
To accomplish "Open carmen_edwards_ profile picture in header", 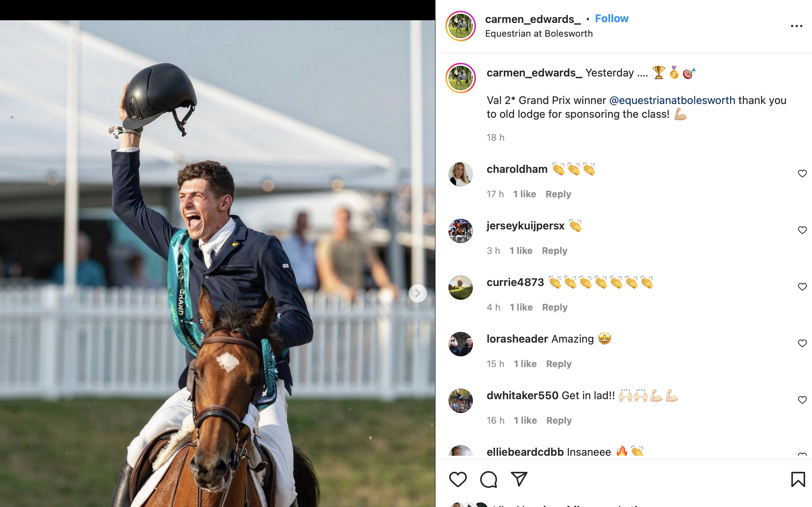I will [x=461, y=26].
